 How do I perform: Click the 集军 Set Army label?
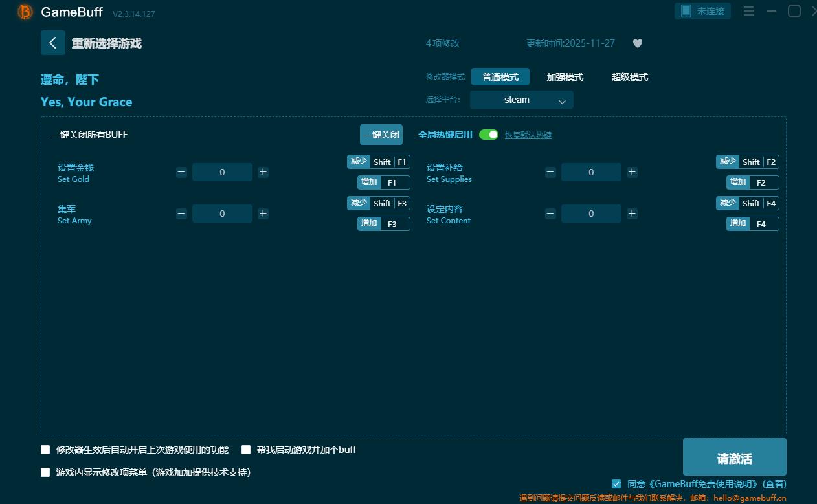pyautogui.click(x=74, y=214)
